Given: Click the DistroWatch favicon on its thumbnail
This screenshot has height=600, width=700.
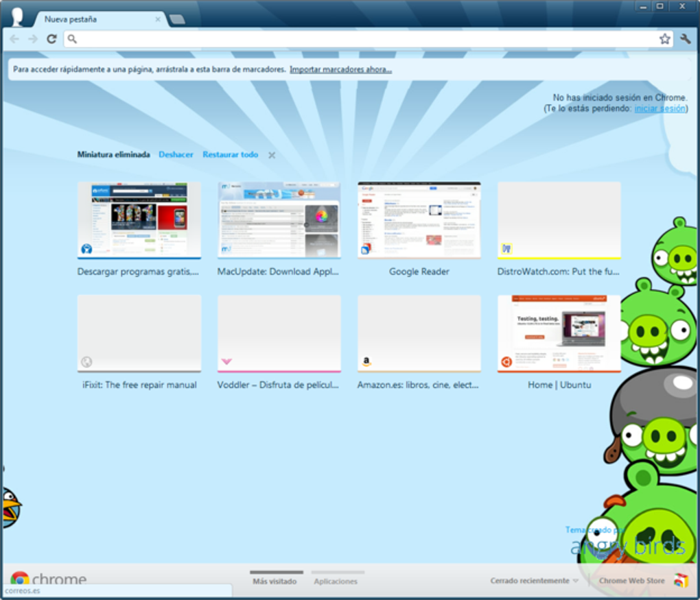Looking at the screenshot, I should 506,248.
